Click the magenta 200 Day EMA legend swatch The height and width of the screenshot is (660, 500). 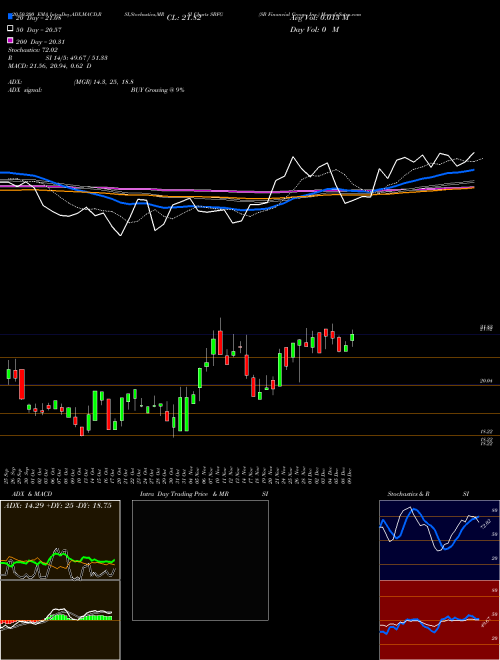[10, 40]
